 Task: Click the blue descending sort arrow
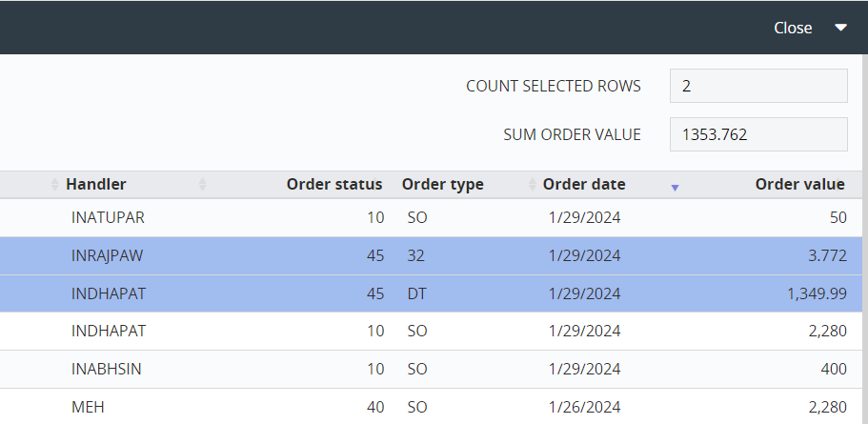(675, 189)
